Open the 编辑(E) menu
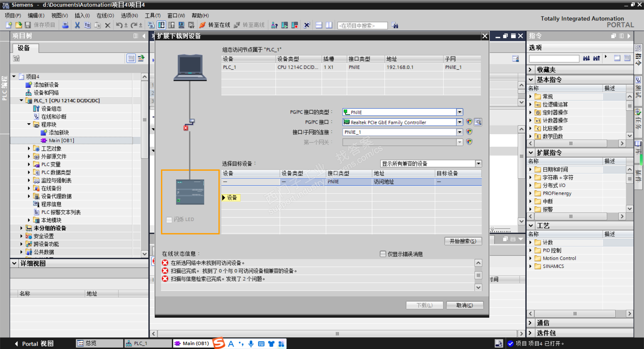Viewport: 644px width, 349px height. click(36, 15)
